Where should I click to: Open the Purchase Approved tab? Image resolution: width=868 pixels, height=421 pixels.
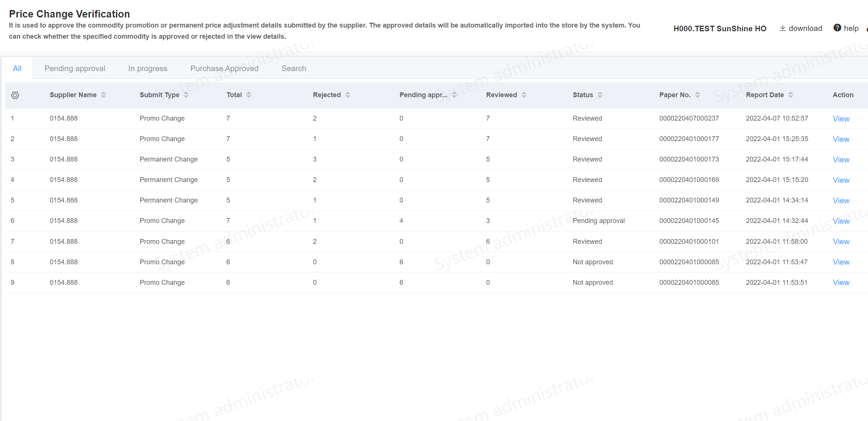224,68
